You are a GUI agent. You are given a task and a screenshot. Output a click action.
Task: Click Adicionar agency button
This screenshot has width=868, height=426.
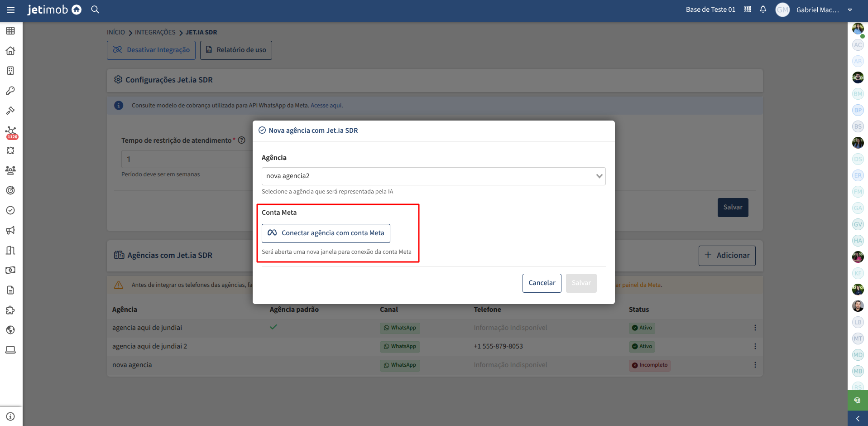click(x=727, y=255)
